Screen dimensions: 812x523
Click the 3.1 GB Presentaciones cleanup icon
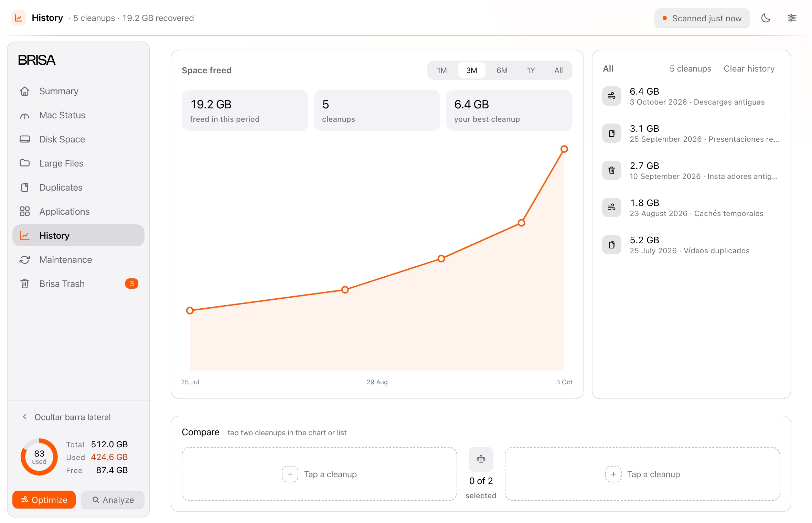[612, 133]
